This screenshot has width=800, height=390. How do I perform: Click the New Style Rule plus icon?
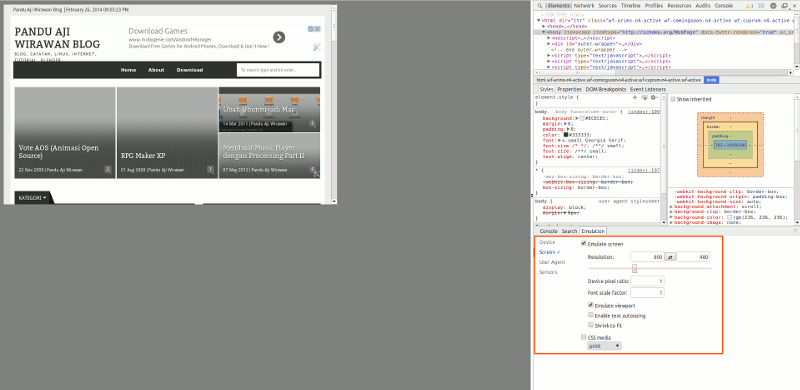pos(635,97)
